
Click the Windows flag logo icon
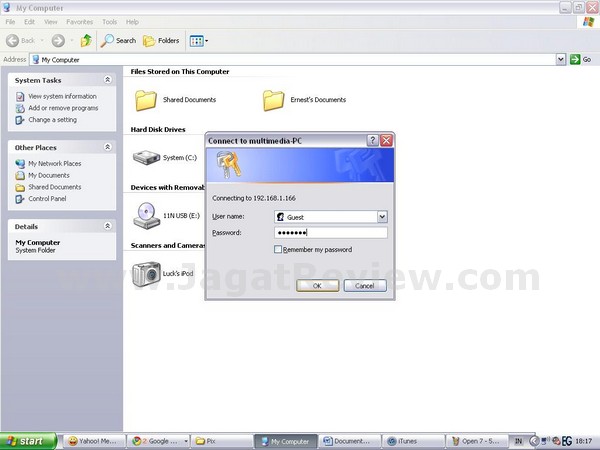(x=589, y=22)
